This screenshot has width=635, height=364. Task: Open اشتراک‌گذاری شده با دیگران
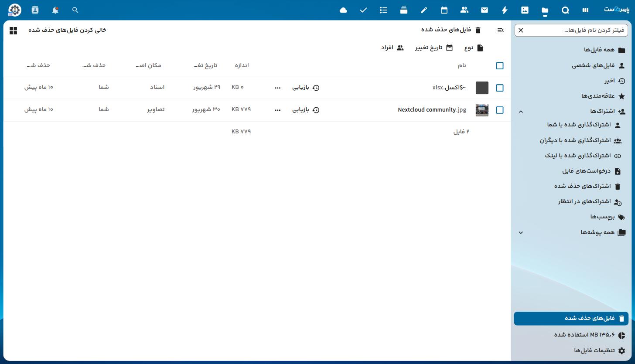571,140
